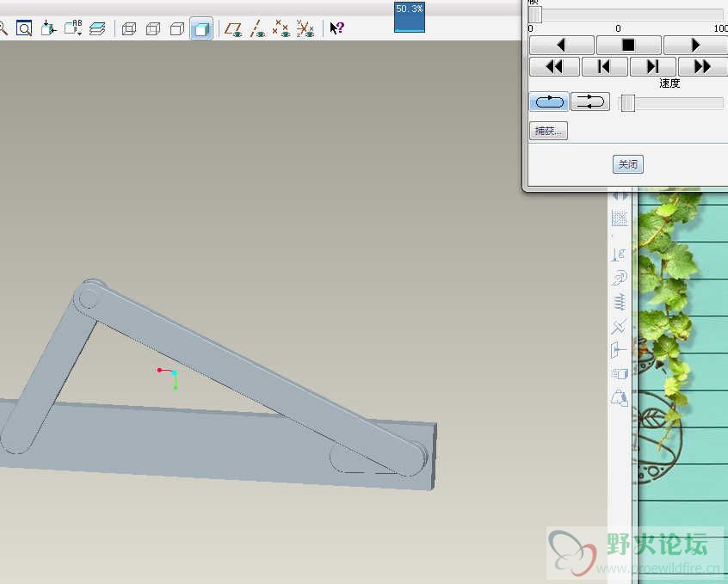The image size is (728, 584).
Task: Click the 关闭 close button
Action: (x=628, y=164)
